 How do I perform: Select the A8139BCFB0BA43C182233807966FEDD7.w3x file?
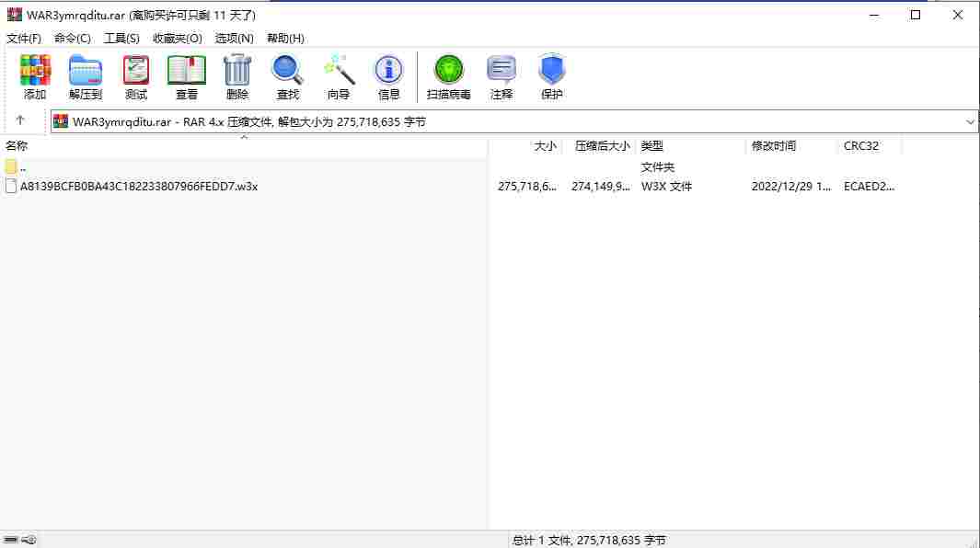pyautogui.click(x=139, y=187)
